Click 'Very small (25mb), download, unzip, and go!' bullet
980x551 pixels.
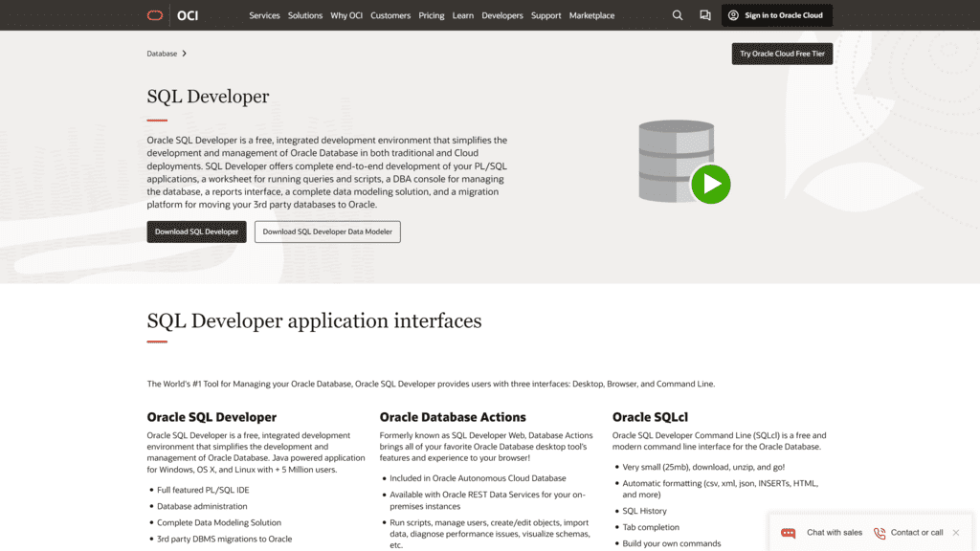pos(703,467)
